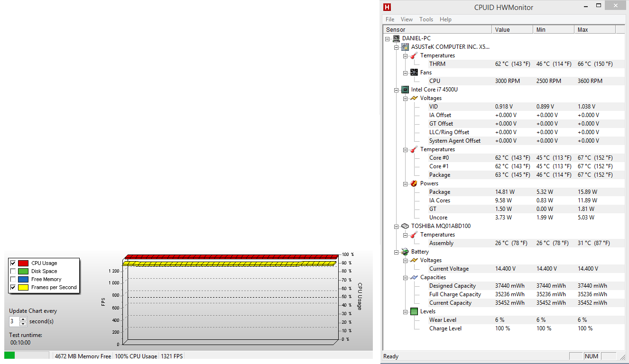Screen dimensions: 629x364
Task: Click the update chart seconds input field
Action: (x=14, y=321)
